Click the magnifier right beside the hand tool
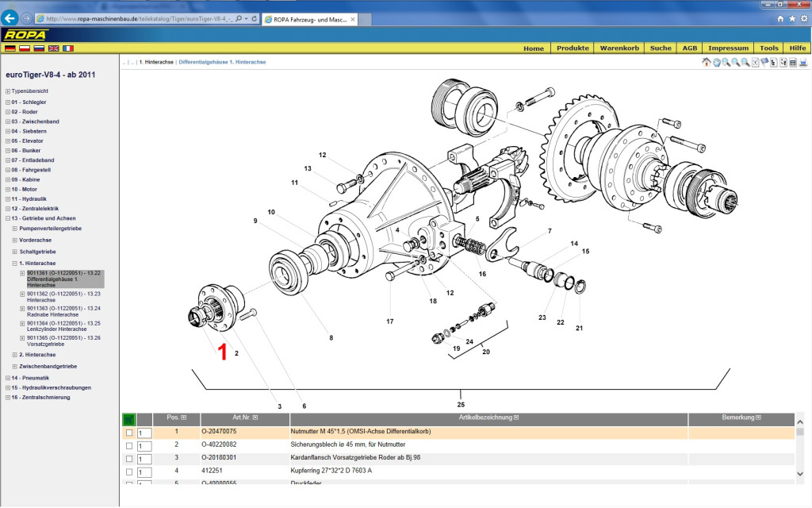 726,62
